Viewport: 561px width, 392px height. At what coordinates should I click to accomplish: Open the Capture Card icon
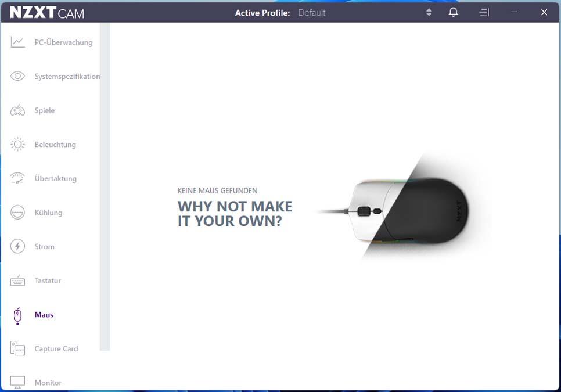pyautogui.click(x=17, y=348)
